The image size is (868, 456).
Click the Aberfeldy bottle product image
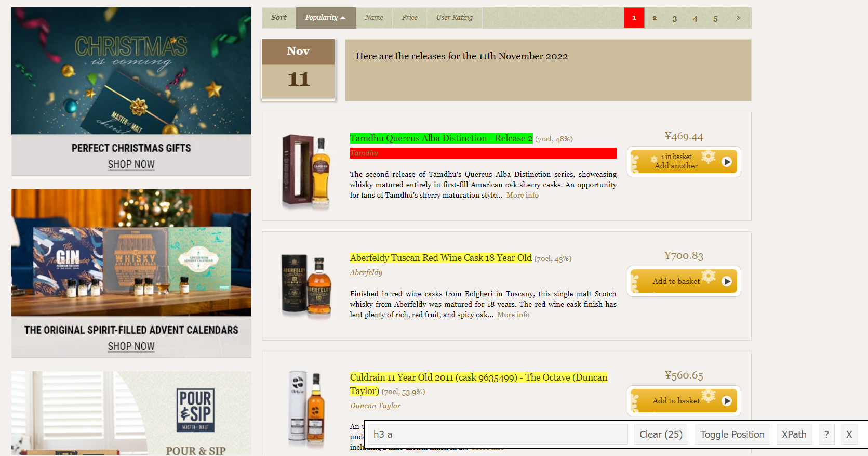tap(306, 286)
